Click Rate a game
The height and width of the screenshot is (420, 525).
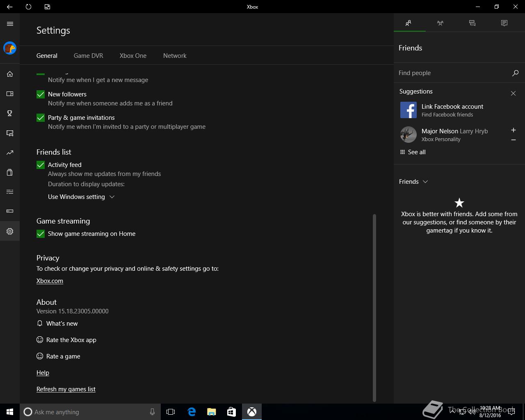coord(58,356)
